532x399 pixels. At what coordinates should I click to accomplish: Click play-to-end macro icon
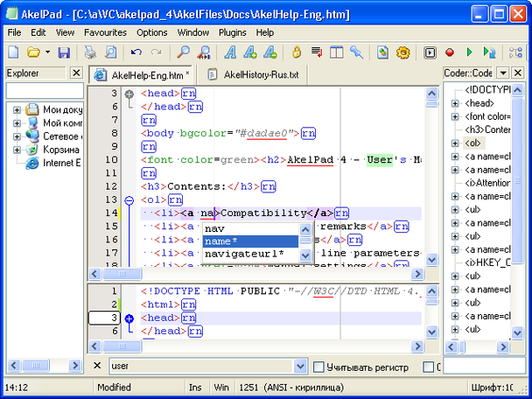(x=489, y=52)
